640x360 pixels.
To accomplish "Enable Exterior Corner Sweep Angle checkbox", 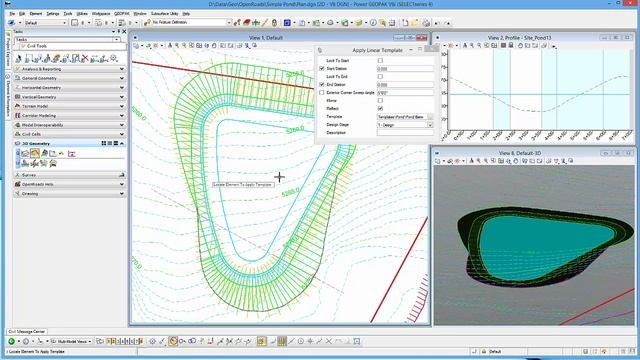I will (x=322, y=93).
